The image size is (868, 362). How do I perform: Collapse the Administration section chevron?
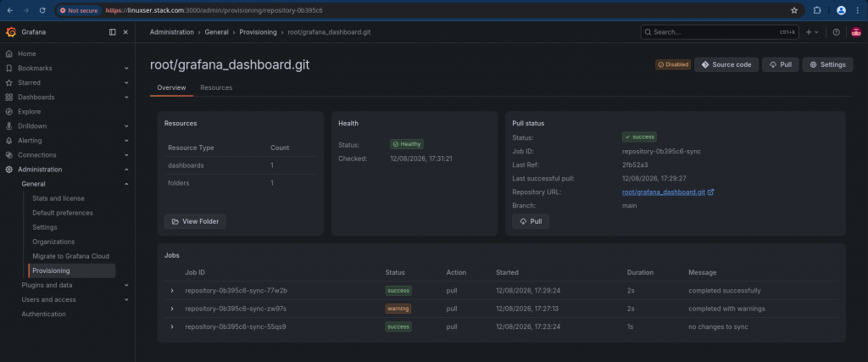(126, 170)
